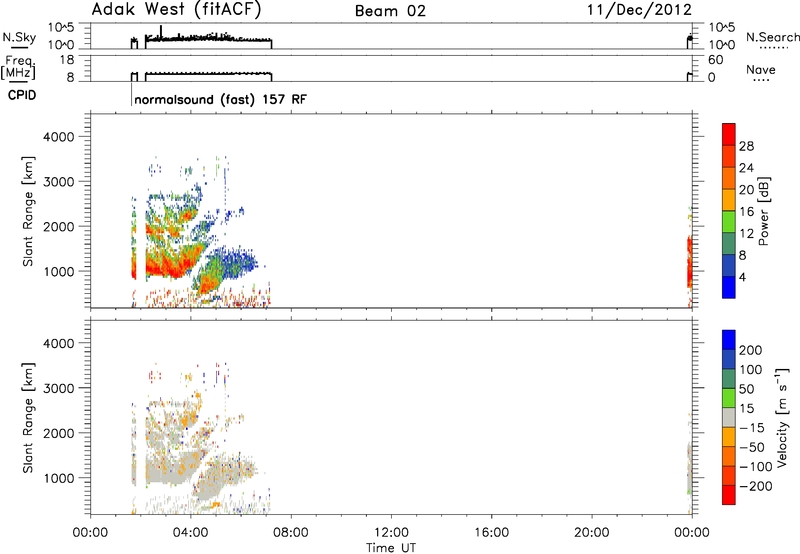Viewport: 800px width, 554px height.
Task: Pick the gray segment of Velocity colorbar
Action: [x=729, y=417]
